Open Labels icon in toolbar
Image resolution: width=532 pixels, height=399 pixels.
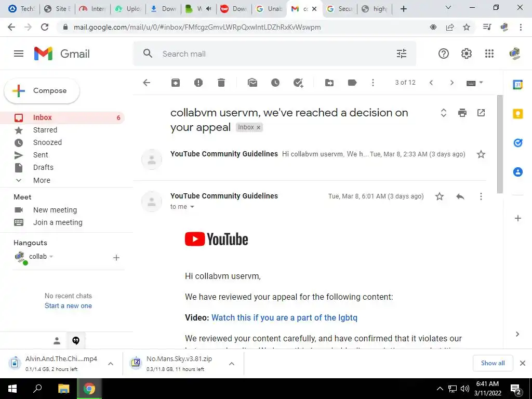[x=352, y=83]
